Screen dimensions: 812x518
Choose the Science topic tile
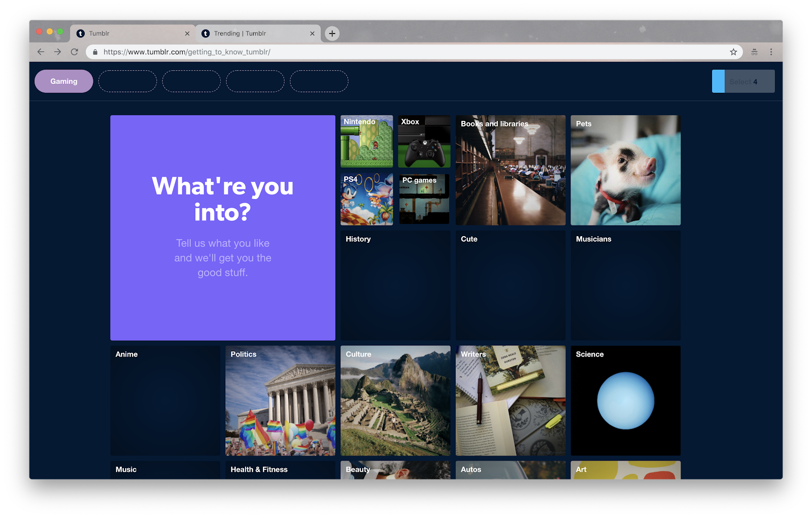coord(626,401)
